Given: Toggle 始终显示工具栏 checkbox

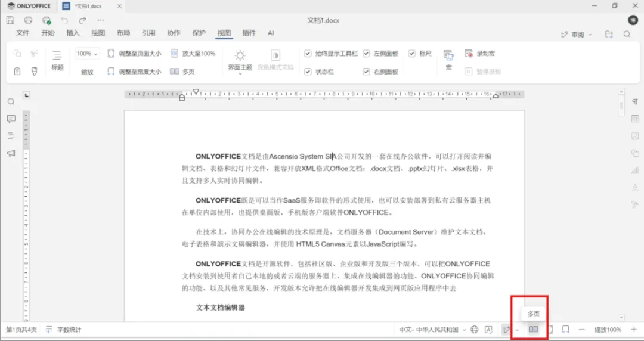Looking at the screenshot, I should point(308,54).
